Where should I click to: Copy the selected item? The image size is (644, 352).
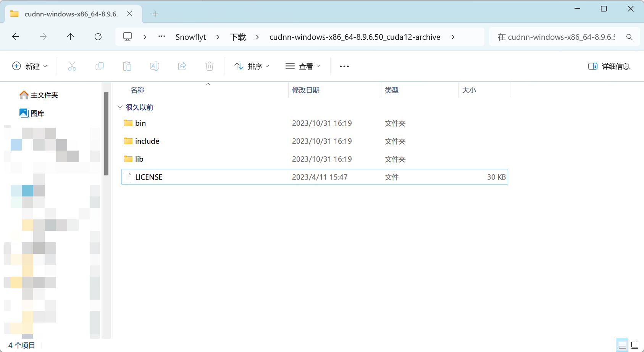100,66
